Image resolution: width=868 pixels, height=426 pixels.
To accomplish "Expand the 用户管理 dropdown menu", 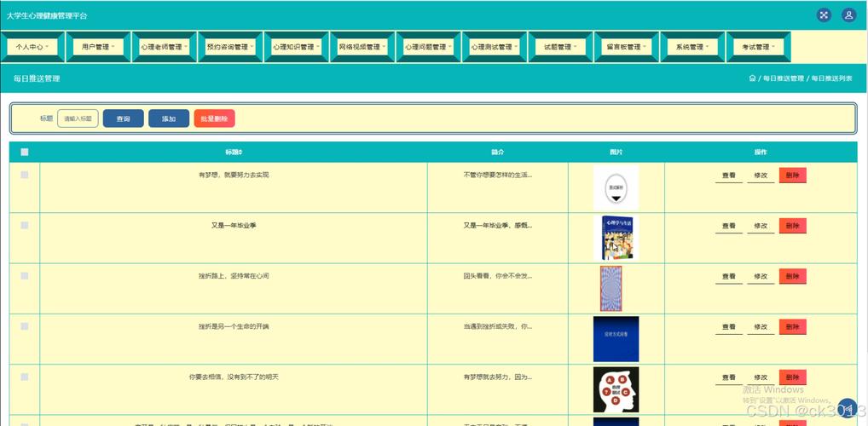I will (99, 47).
